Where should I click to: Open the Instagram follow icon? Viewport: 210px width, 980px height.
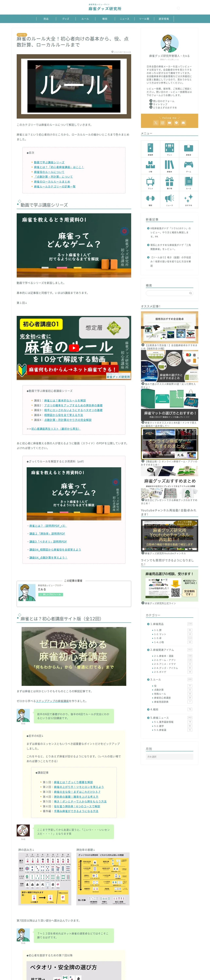[x=162, y=123]
